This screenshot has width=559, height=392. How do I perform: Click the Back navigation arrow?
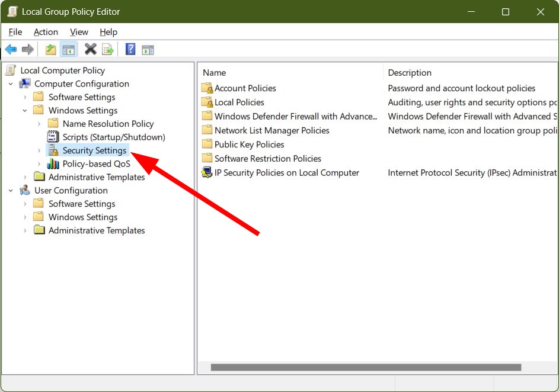pyautogui.click(x=11, y=49)
